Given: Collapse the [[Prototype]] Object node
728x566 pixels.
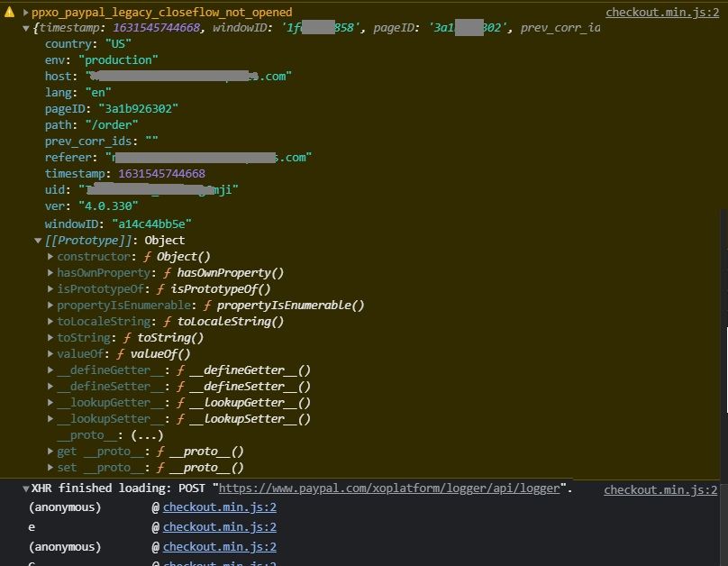Looking at the screenshot, I should click(x=38, y=241).
